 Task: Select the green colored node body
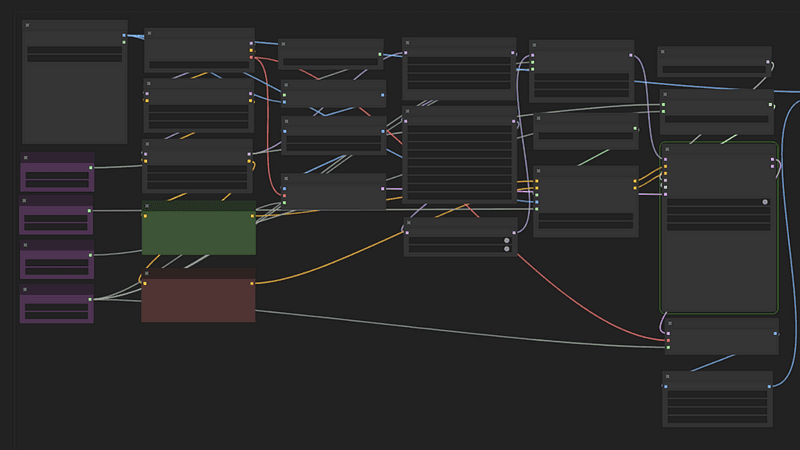(199, 235)
